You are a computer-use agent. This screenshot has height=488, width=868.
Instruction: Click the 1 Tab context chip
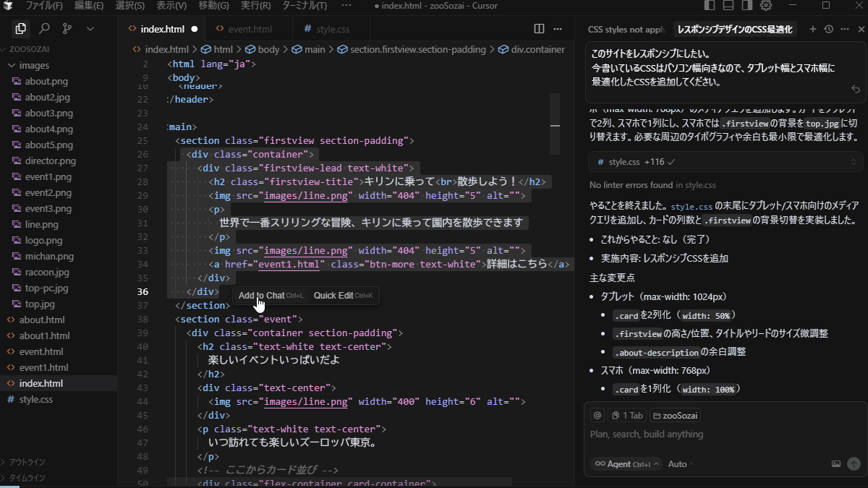tap(626, 416)
